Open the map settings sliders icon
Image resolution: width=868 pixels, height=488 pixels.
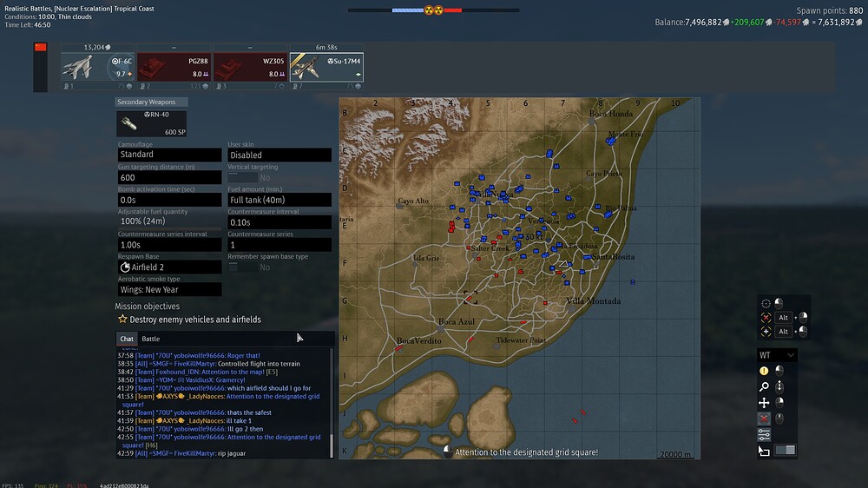[x=764, y=435]
